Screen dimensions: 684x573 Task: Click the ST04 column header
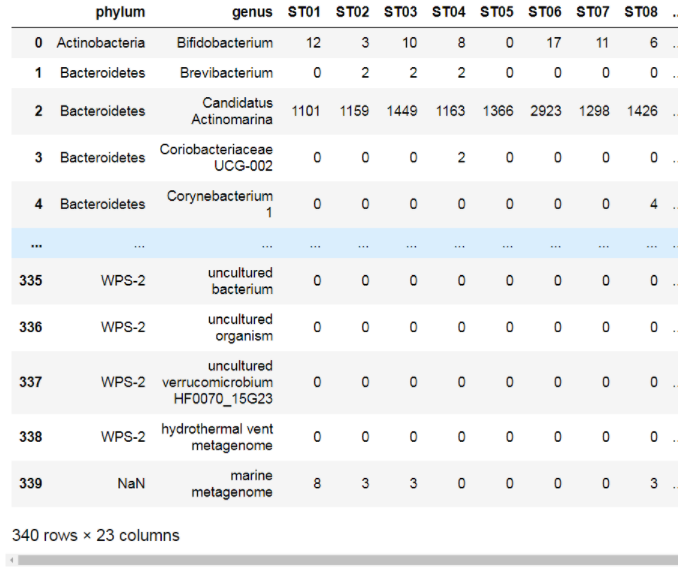click(x=448, y=12)
